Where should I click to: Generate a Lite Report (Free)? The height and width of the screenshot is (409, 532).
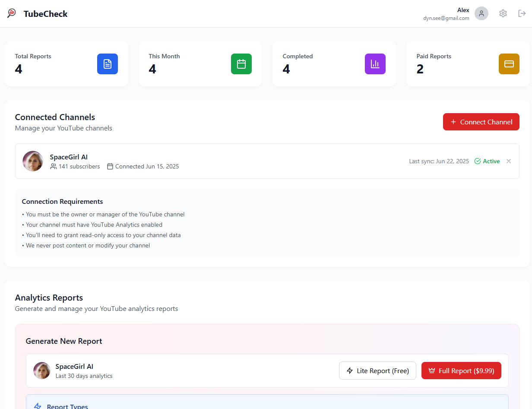[x=377, y=371]
